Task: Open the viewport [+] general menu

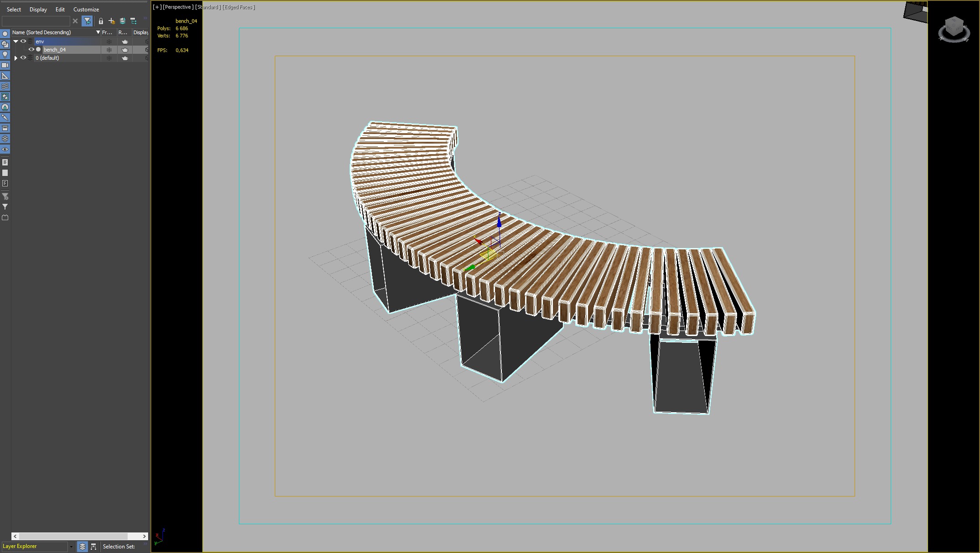Action: 157,7
